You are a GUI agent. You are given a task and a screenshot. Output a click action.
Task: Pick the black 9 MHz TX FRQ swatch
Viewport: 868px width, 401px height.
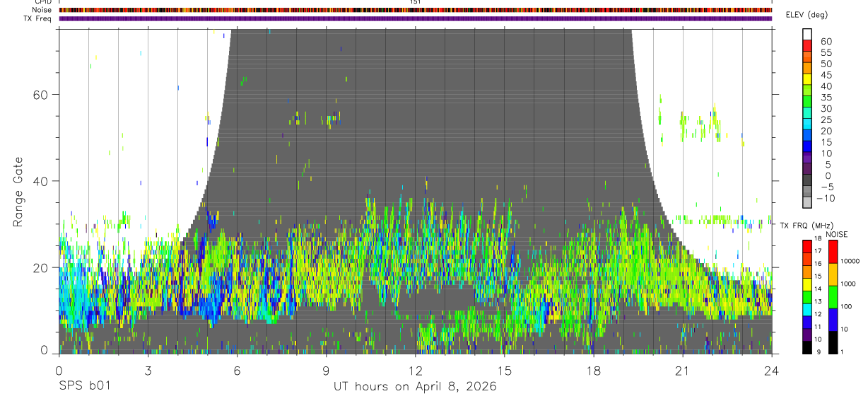click(807, 347)
